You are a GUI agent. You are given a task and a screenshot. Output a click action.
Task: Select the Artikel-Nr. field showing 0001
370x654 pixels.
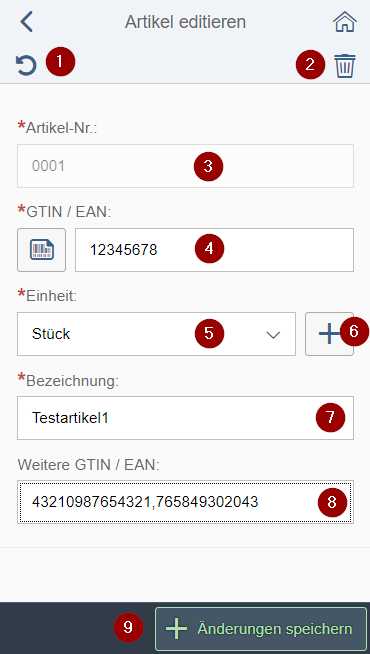(185, 166)
